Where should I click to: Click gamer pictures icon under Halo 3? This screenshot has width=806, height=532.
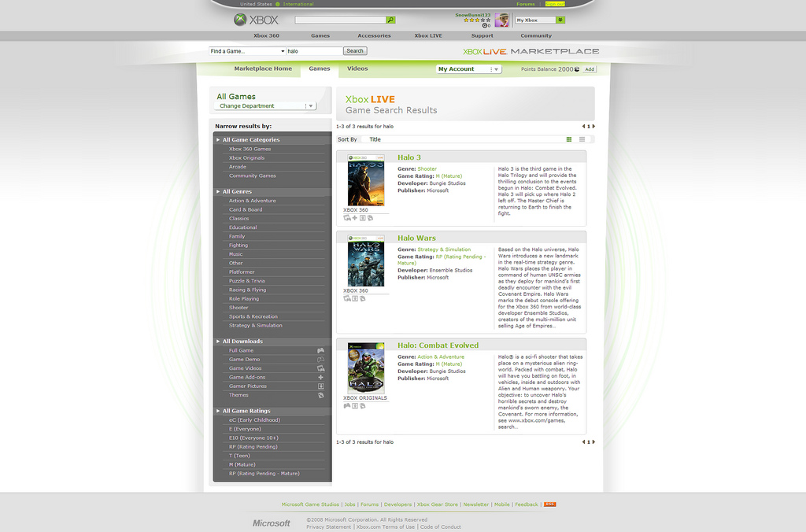362,218
